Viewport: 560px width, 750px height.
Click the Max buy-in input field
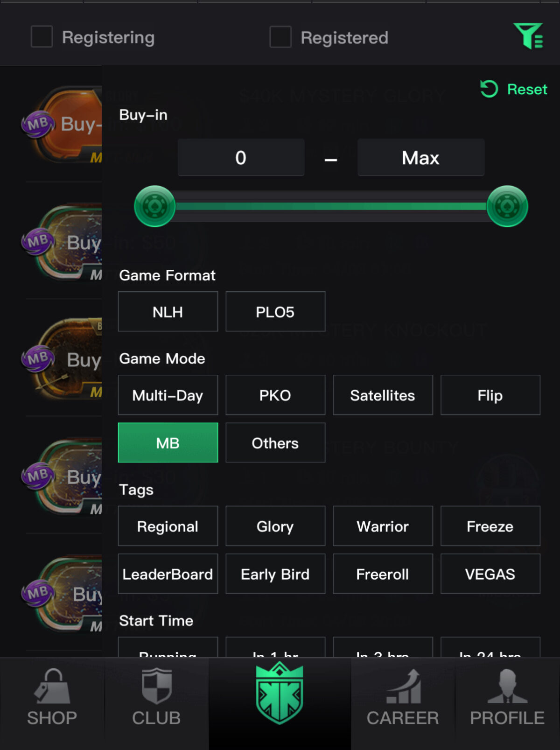click(x=421, y=157)
